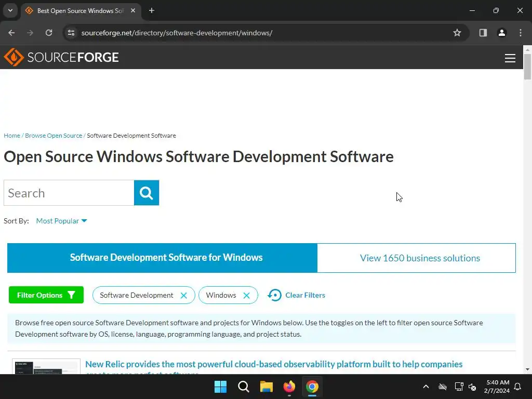Show hidden system tray icons

426,387
